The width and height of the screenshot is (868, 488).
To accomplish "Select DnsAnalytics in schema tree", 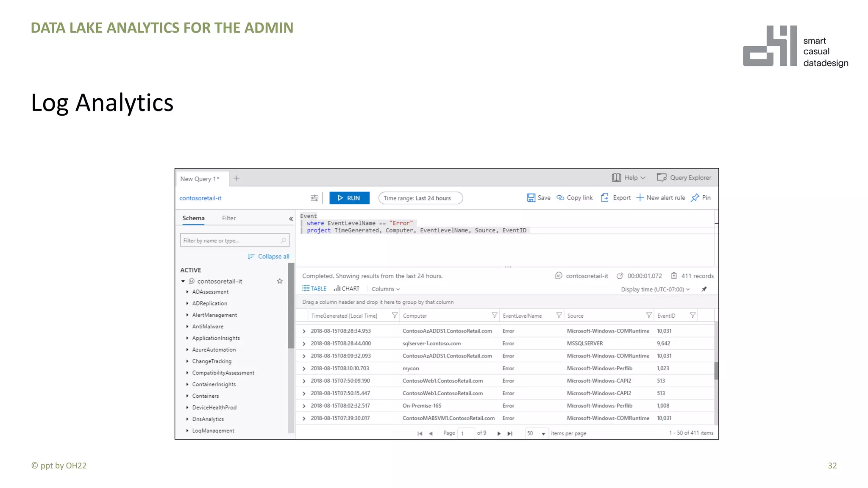I will 208,419.
